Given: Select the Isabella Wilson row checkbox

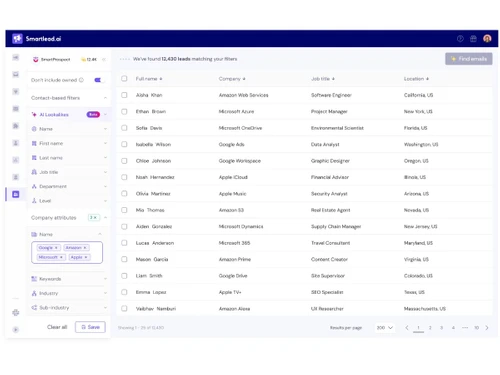Looking at the screenshot, I should click(124, 144).
